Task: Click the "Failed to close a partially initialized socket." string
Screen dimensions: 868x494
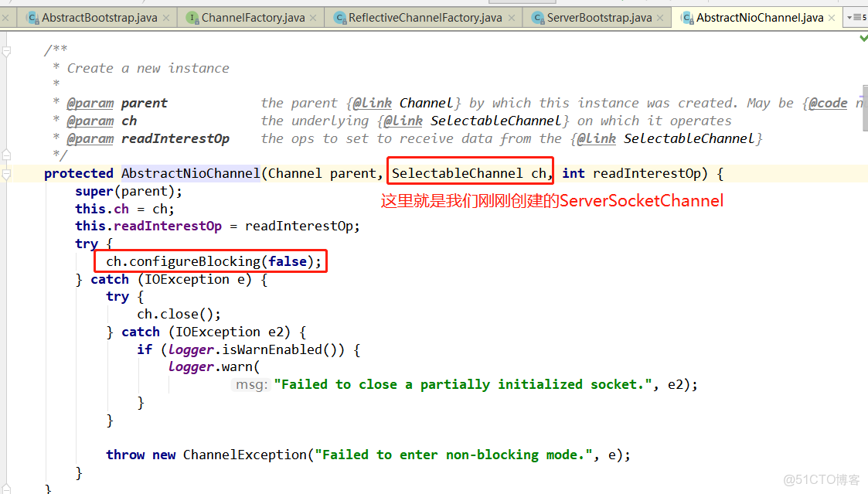Action: [462, 385]
